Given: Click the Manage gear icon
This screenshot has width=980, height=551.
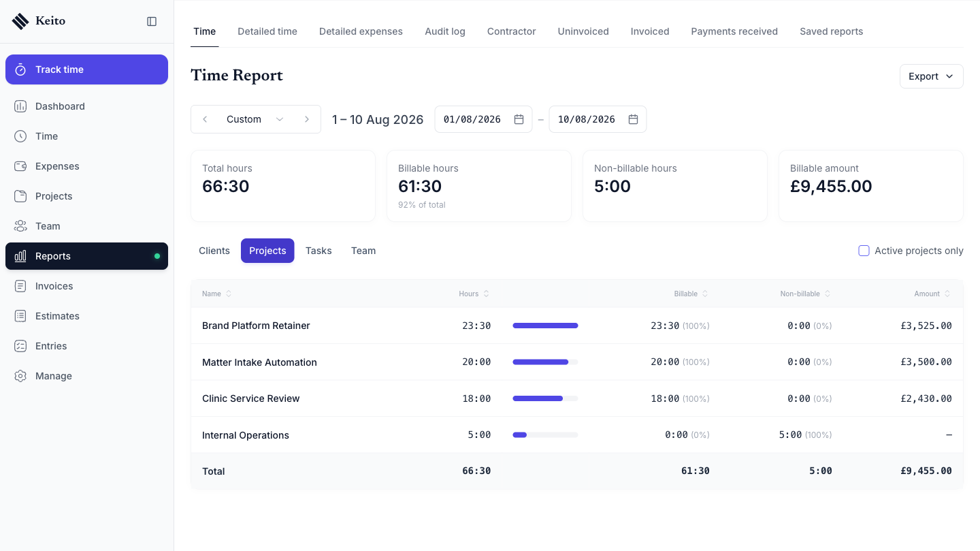Looking at the screenshot, I should click(20, 376).
